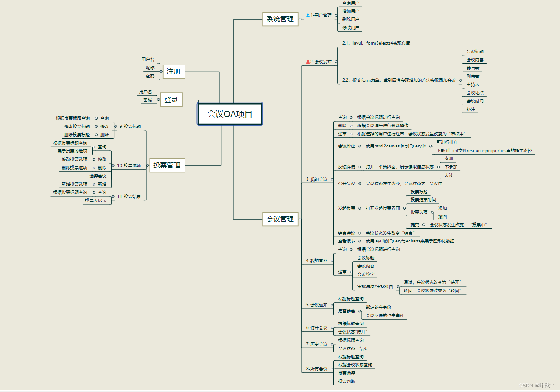Viewport: 560px width, 392px height.
Task: Select the 修改用户 node
Action: pyautogui.click(x=350, y=28)
